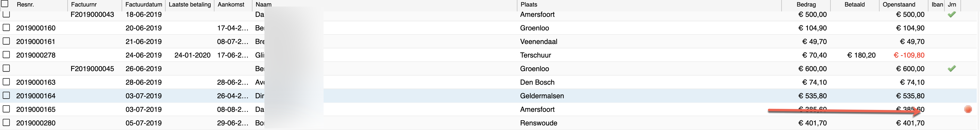Screen dimensions: 980x133
Task: Click the Betaald amount € 180,20
Action: point(861,55)
